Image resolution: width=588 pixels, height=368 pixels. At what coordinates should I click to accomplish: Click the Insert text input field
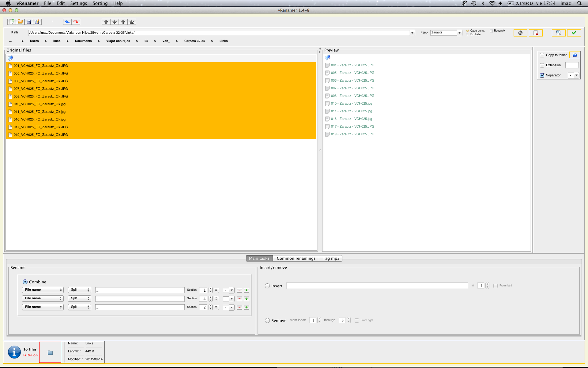click(377, 286)
